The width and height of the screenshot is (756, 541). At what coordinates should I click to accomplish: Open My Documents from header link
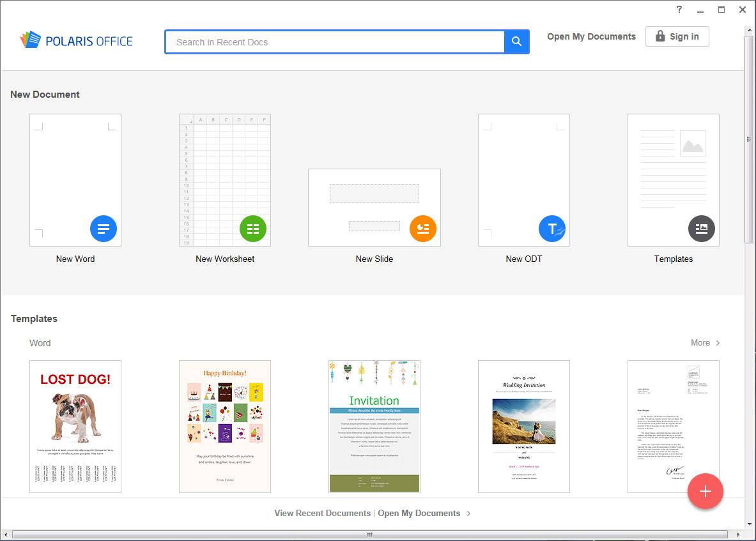(591, 36)
